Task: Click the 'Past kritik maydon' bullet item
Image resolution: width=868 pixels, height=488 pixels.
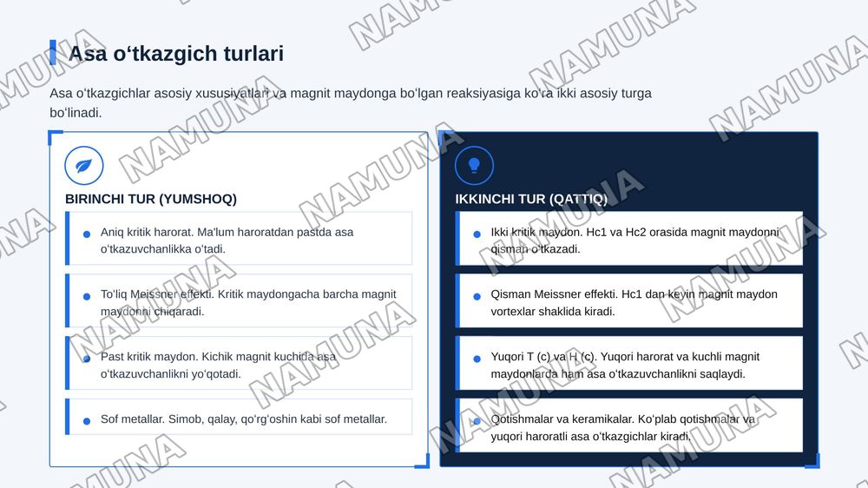Action: click(x=239, y=363)
